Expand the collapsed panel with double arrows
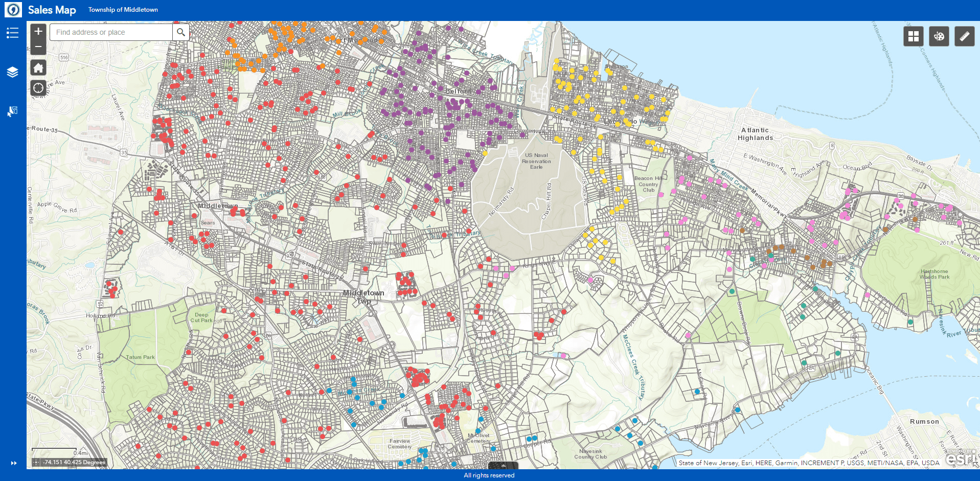The height and width of the screenshot is (481, 980). 14,463
